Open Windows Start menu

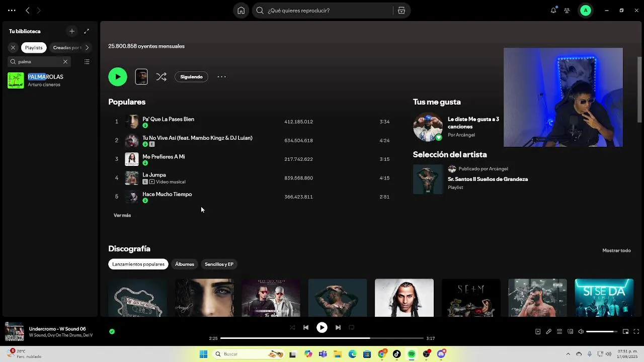pos(203,354)
